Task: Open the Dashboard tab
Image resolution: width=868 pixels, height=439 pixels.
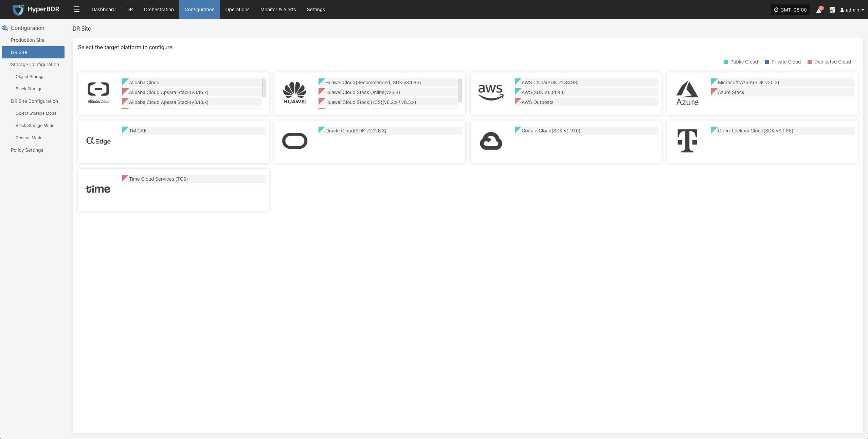Action: coord(104,10)
